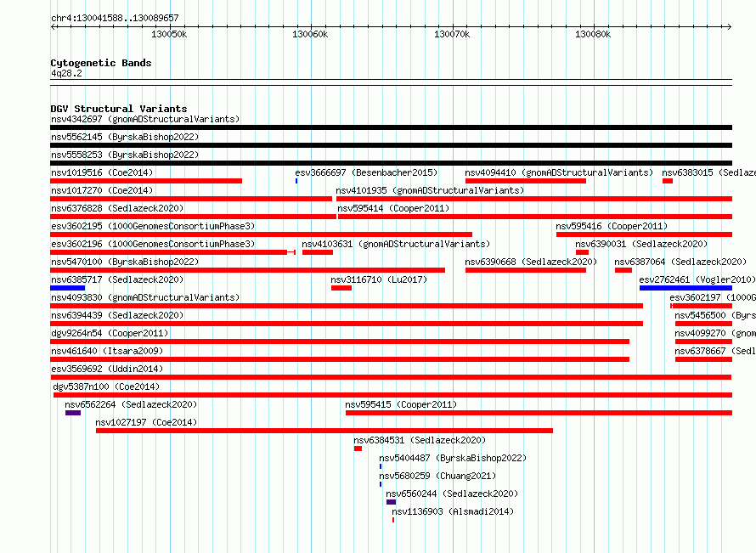756x553 pixels.
Task: Select the nsv1027197 long red bar
Action: [324, 431]
